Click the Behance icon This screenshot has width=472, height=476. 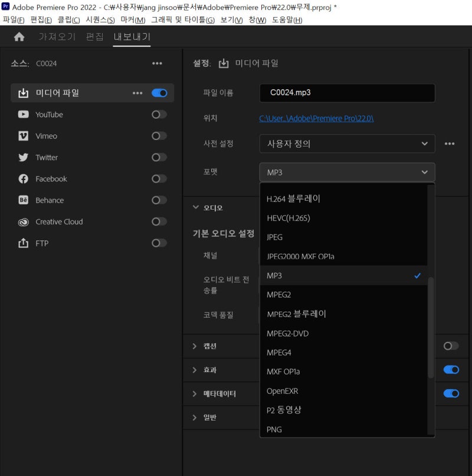point(24,200)
